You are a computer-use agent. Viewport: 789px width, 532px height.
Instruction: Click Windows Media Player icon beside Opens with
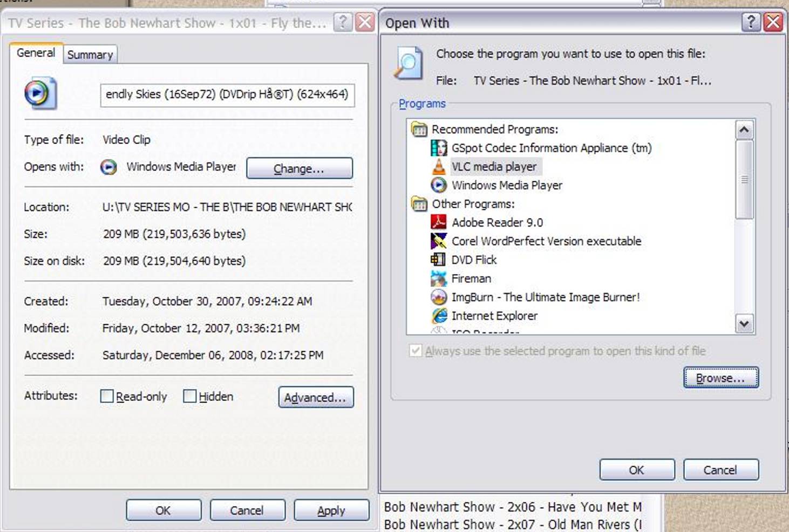[108, 167]
